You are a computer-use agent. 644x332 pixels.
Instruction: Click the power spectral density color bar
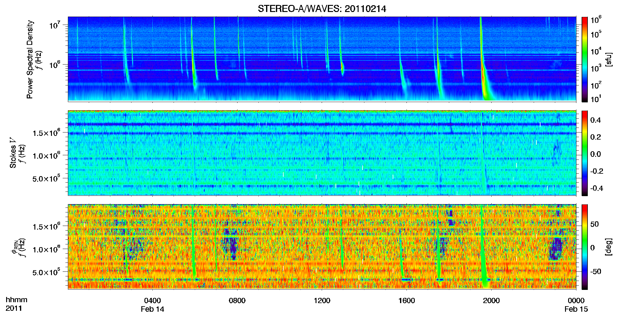coord(584,59)
